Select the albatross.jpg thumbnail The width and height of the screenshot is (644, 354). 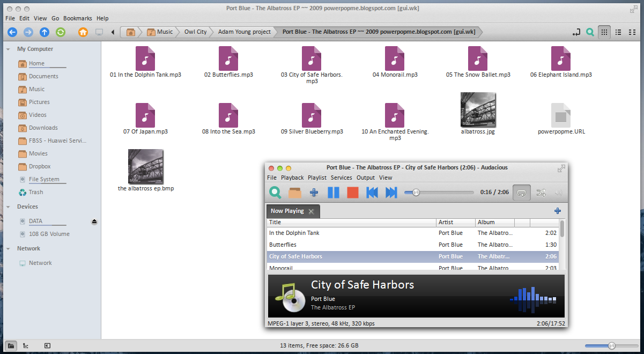pos(478,110)
